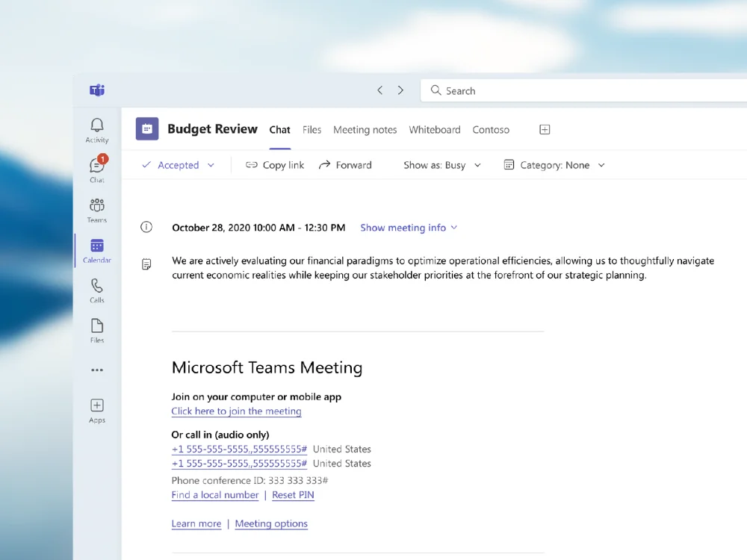
Task: Open Meeting options link
Action: (271, 524)
